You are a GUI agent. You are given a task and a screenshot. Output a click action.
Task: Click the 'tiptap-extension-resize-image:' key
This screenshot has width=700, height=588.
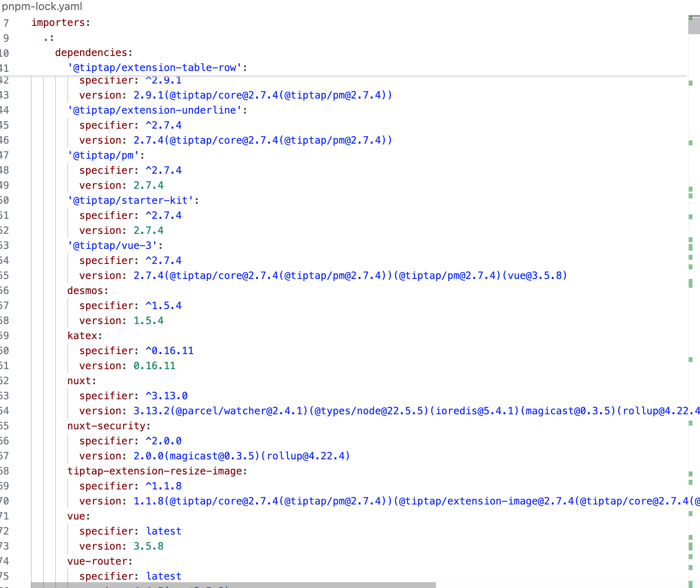157,471
